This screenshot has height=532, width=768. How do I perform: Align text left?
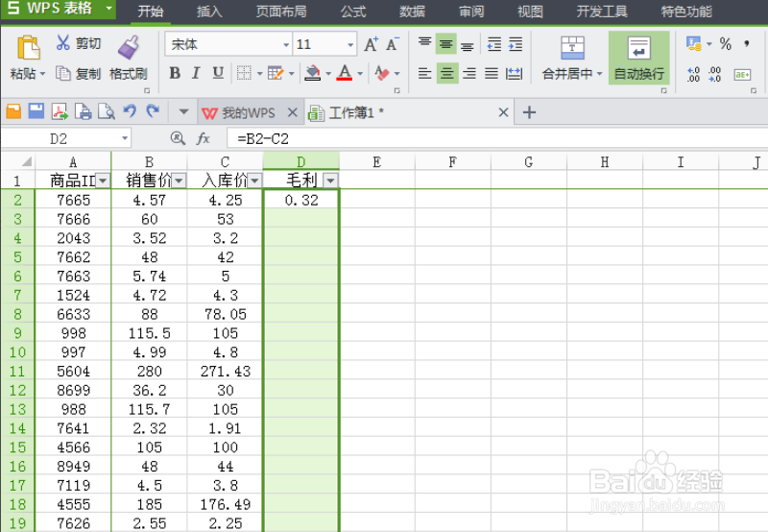(x=424, y=74)
